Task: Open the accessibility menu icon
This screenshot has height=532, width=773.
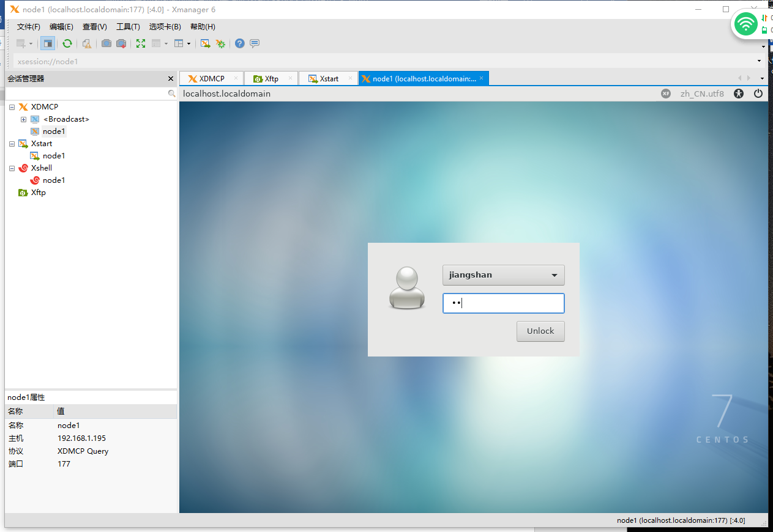Action: tap(739, 94)
